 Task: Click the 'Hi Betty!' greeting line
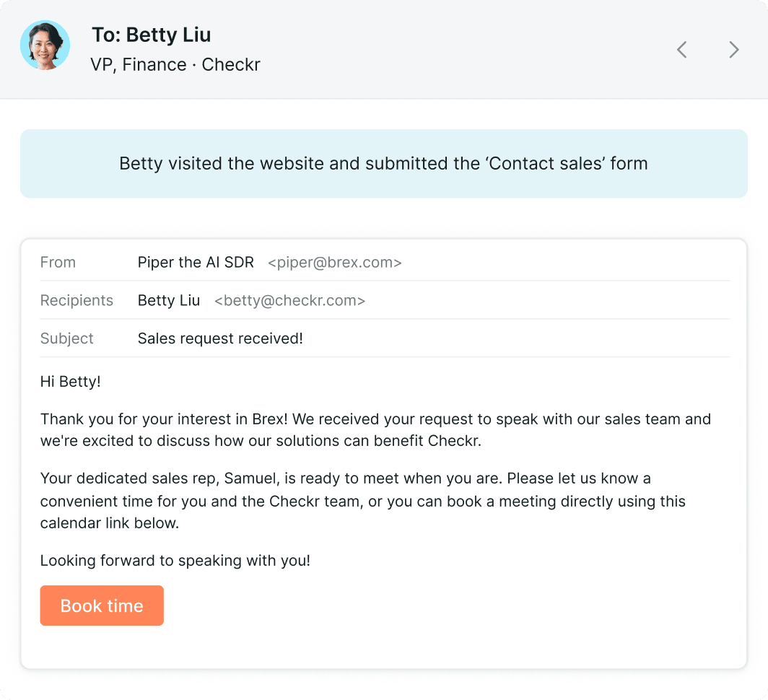click(x=71, y=382)
